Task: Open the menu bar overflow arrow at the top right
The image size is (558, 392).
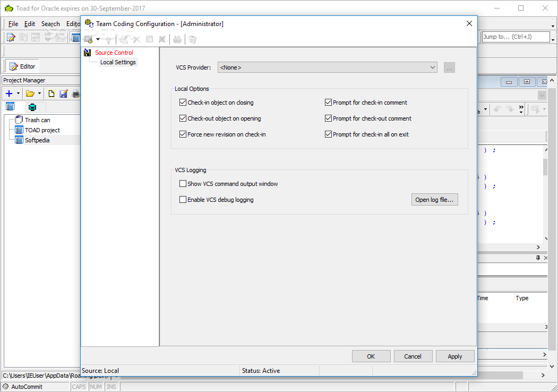Action: pyautogui.click(x=553, y=26)
